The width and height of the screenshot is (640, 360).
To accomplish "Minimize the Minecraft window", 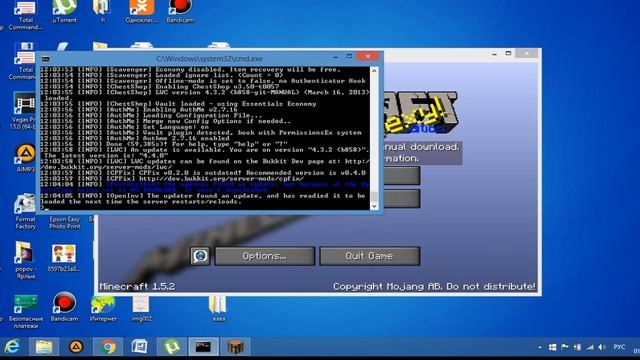I will pos(494,54).
